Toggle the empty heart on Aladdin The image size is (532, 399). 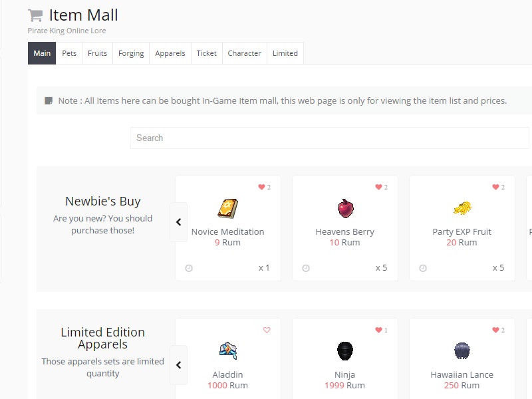[x=267, y=330]
